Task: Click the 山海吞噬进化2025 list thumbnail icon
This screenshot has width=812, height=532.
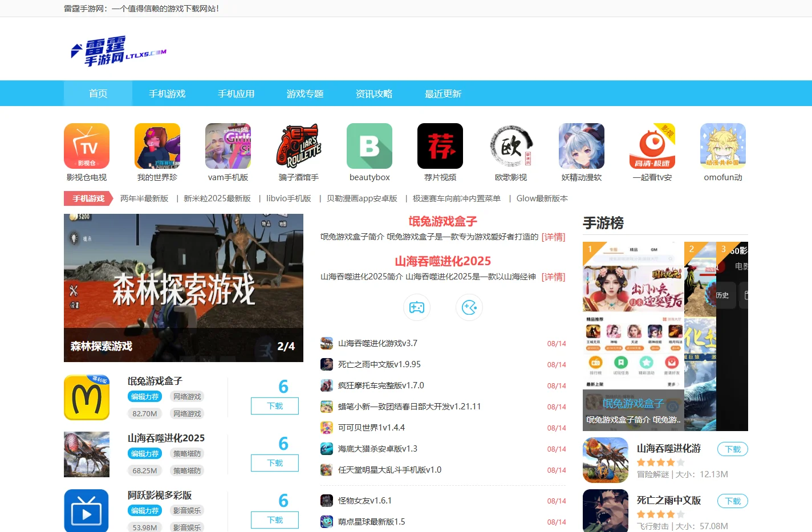Action: pyautogui.click(x=87, y=454)
